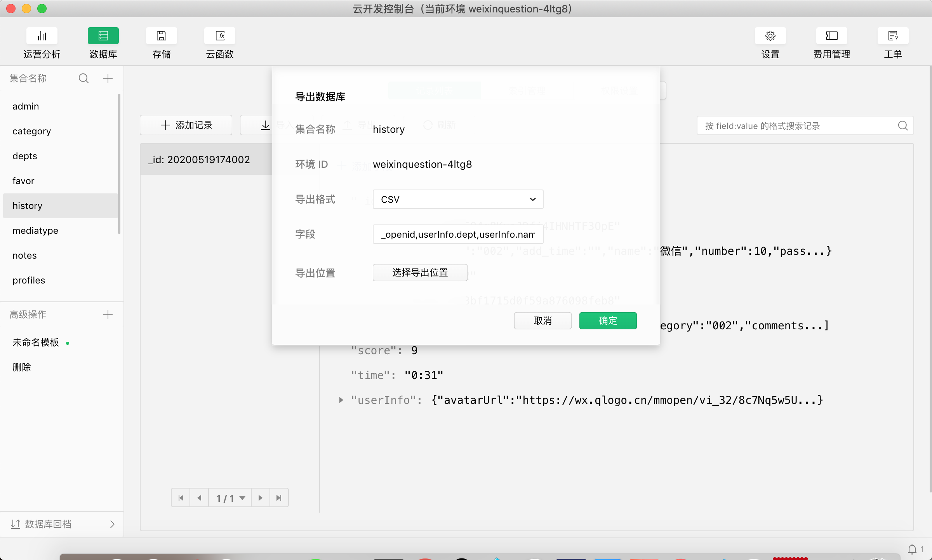Viewport: 932px width, 560px height.
Task: Open the 云函数 cloud functions icon
Action: [220, 36]
